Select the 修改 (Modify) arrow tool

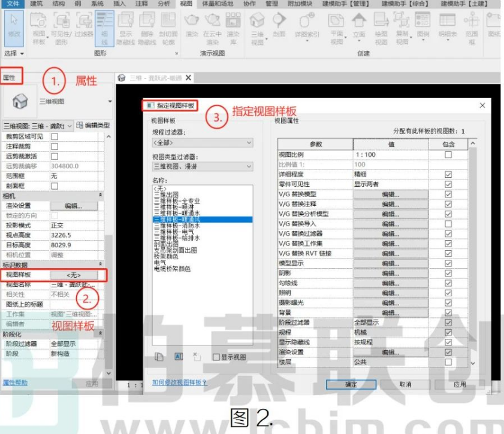[14, 28]
